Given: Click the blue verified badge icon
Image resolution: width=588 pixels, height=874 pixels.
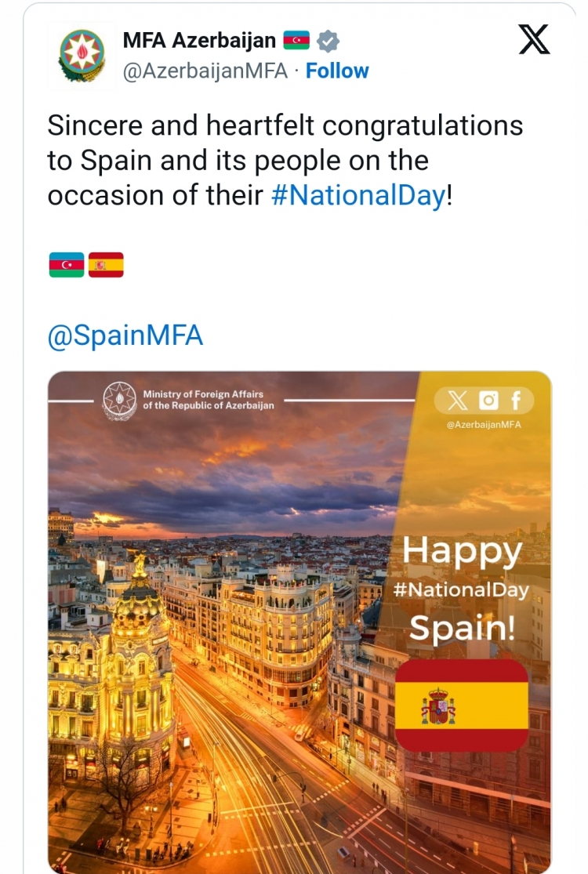Looking at the screenshot, I should (x=328, y=40).
